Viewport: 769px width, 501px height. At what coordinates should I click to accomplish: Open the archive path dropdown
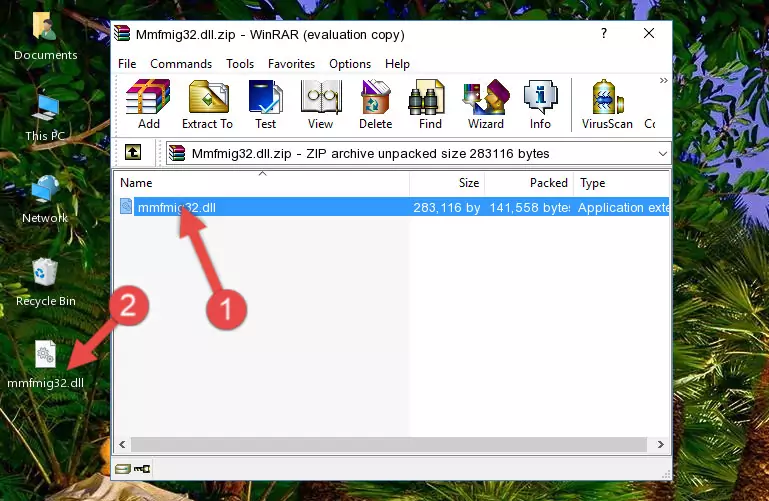pos(663,153)
